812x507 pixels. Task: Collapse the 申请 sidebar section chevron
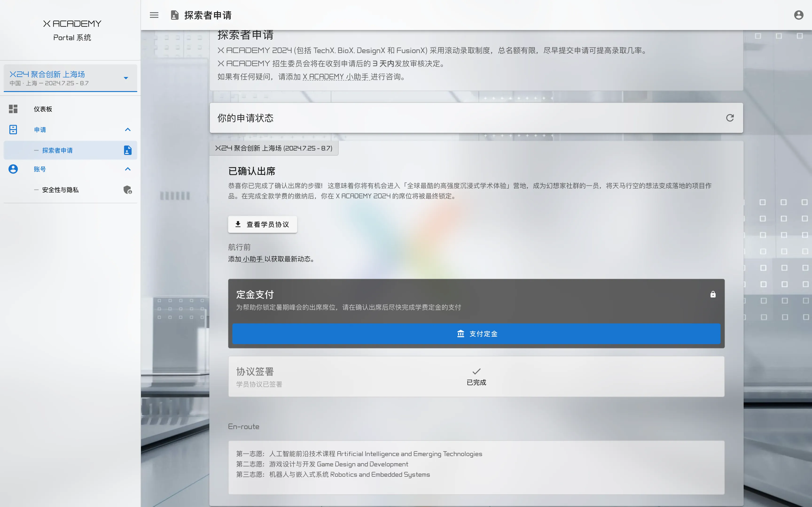click(128, 130)
